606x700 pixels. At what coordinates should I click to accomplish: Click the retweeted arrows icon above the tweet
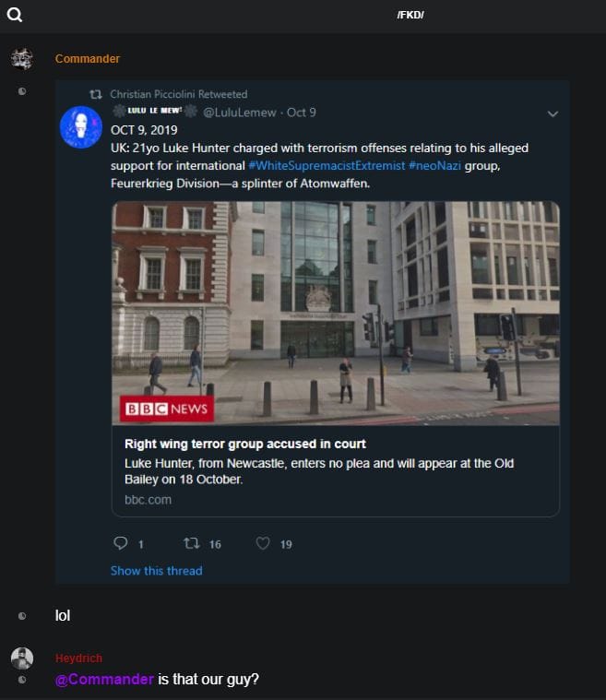coord(95,94)
